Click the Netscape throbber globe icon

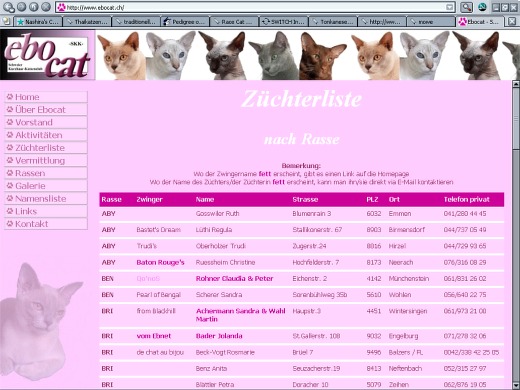pyautogui.click(x=482, y=7)
